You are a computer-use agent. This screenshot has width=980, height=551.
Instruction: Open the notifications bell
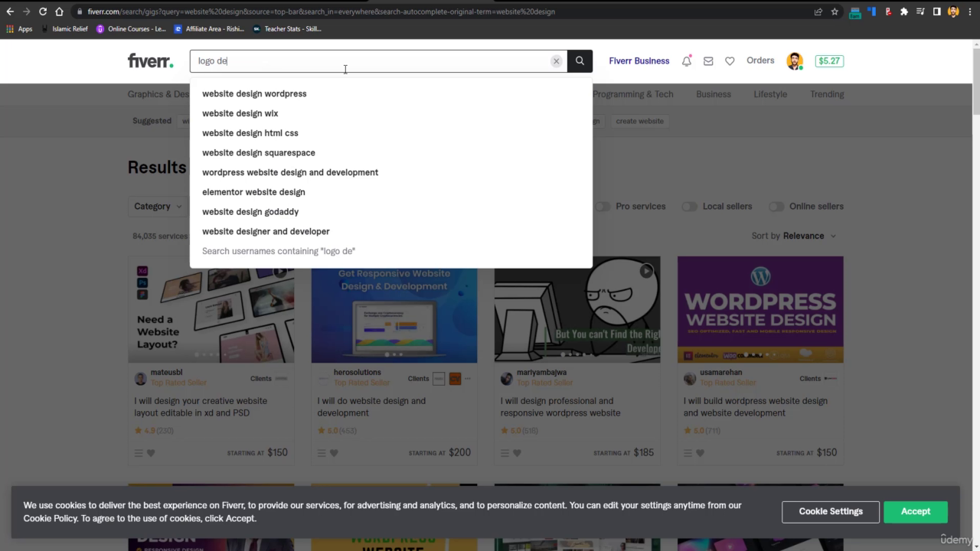click(687, 61)
